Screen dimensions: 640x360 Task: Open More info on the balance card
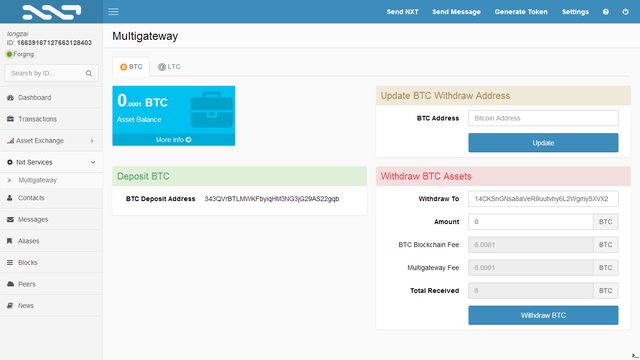[x=173, y=140]
